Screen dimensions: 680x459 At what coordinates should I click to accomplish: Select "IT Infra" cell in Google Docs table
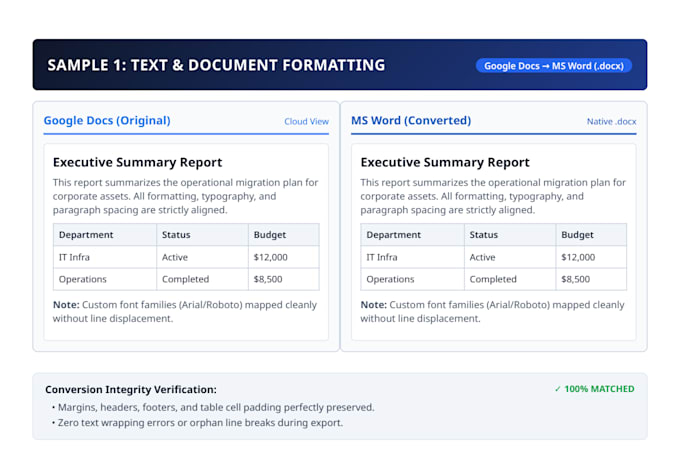click(x=105, y=257)
